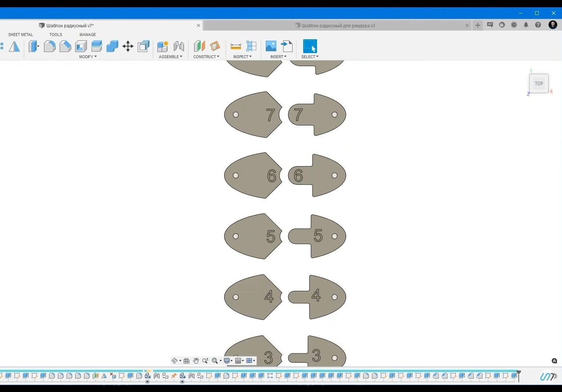Switch to the TOOLS tab
Image resolution: width=562 pixels, height=392 pixels.
56,35
